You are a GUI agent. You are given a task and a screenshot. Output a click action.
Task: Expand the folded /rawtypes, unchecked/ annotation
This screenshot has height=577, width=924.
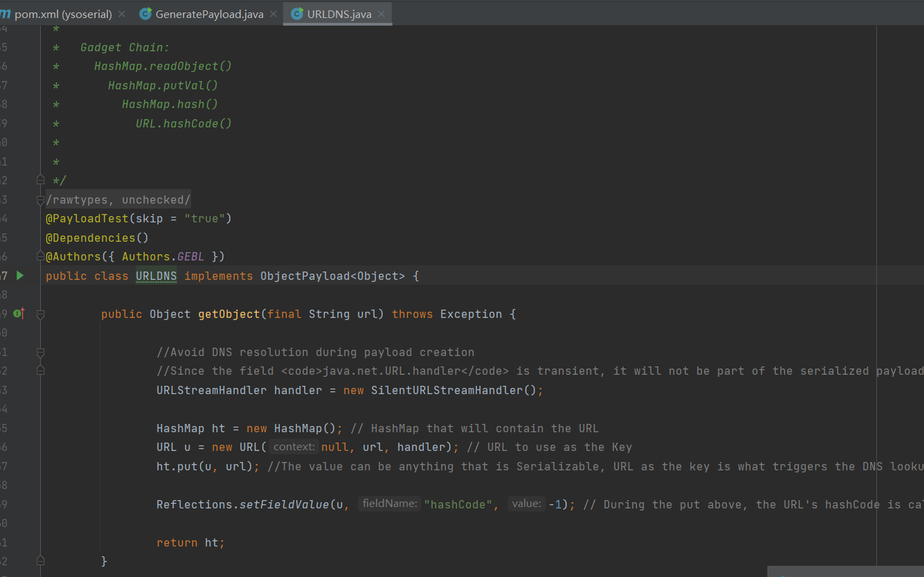point(40,200)
